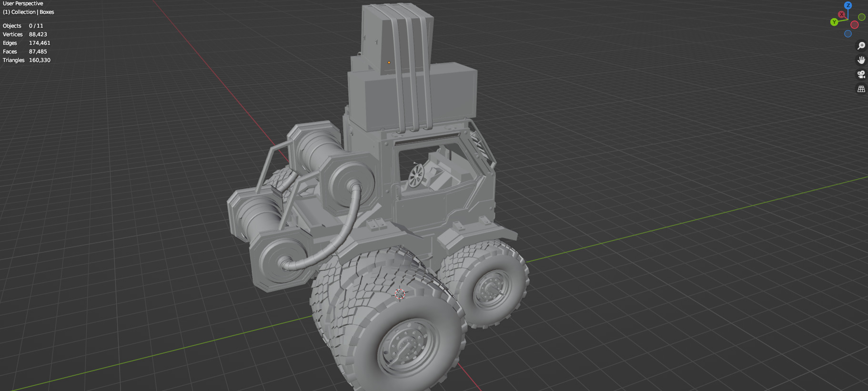Click the hollow green negative Y gizmo circle

pos(861,17)
